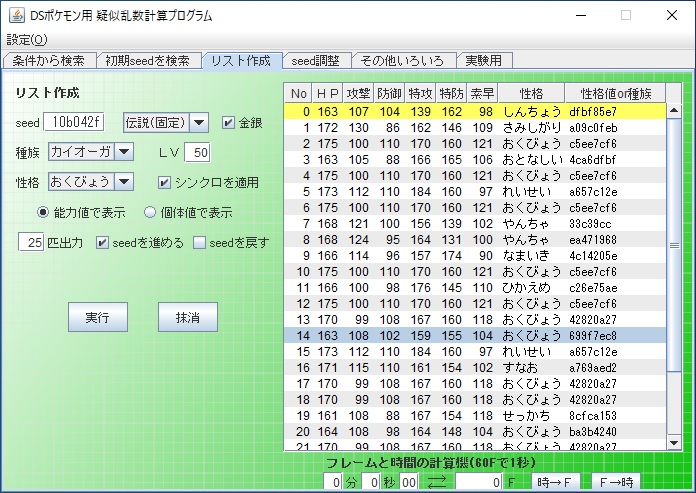Viewport: 696px width, 493px height.
Task: Select row 11 with nature ひかえめ
Action: (475, 288)
